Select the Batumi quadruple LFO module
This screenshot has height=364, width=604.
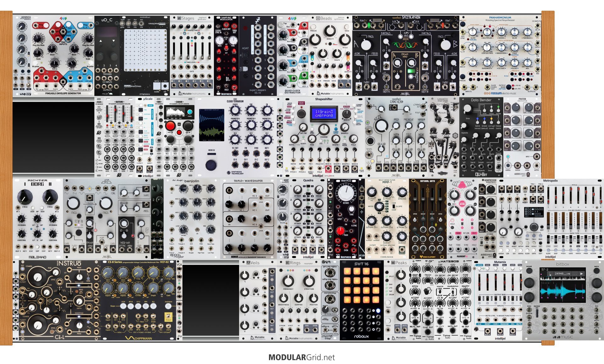[x=120, y=137]
